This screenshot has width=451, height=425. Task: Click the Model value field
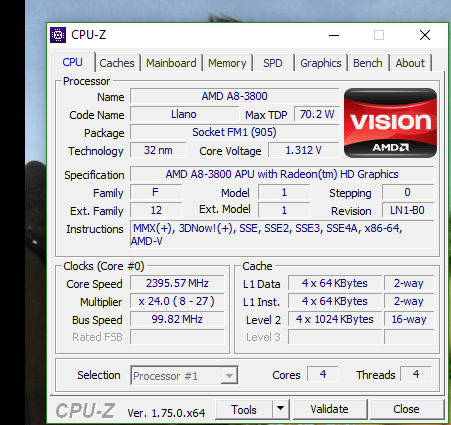point(284,192)
